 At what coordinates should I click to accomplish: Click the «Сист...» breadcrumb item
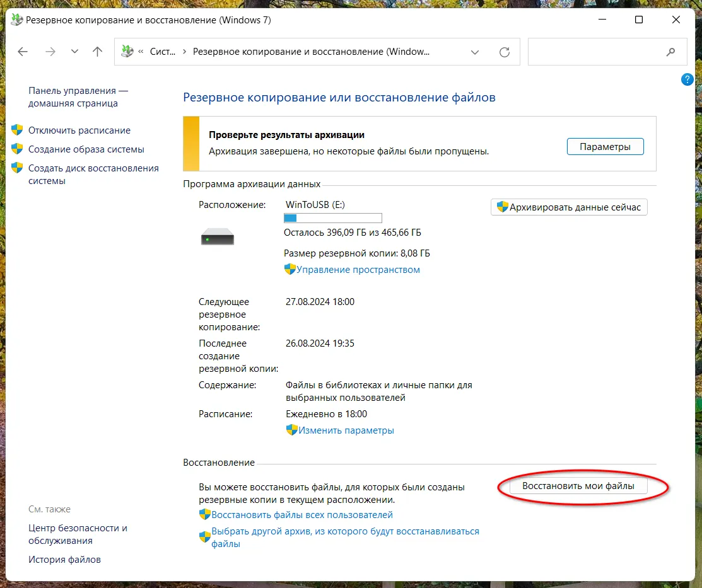tap(162, 52)
